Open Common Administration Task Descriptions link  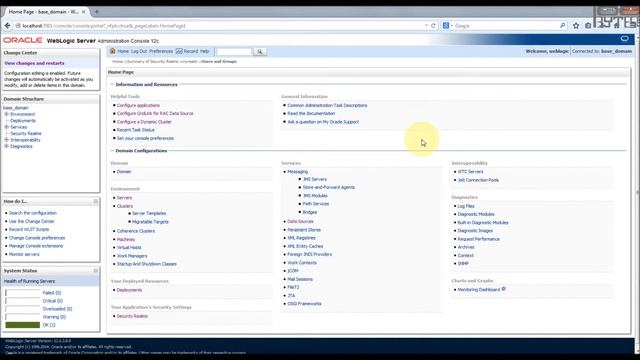click(x=327, y=105)
